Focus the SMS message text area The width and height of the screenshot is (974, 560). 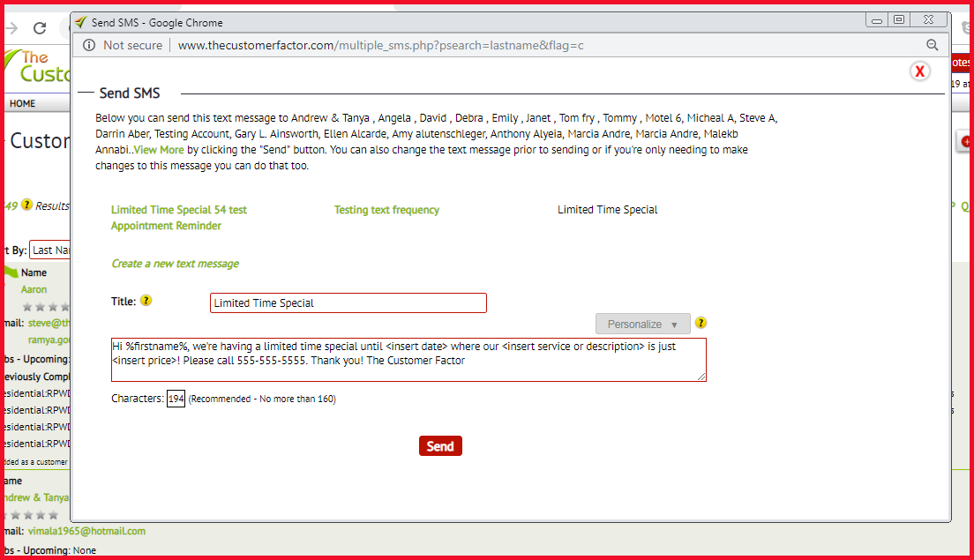coord(408,360)
